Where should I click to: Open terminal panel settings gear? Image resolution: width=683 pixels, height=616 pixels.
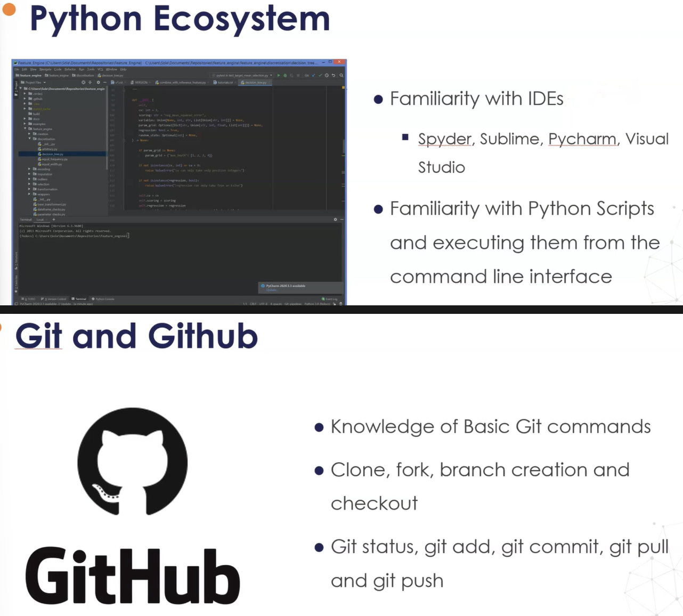[x=335, y=220]
